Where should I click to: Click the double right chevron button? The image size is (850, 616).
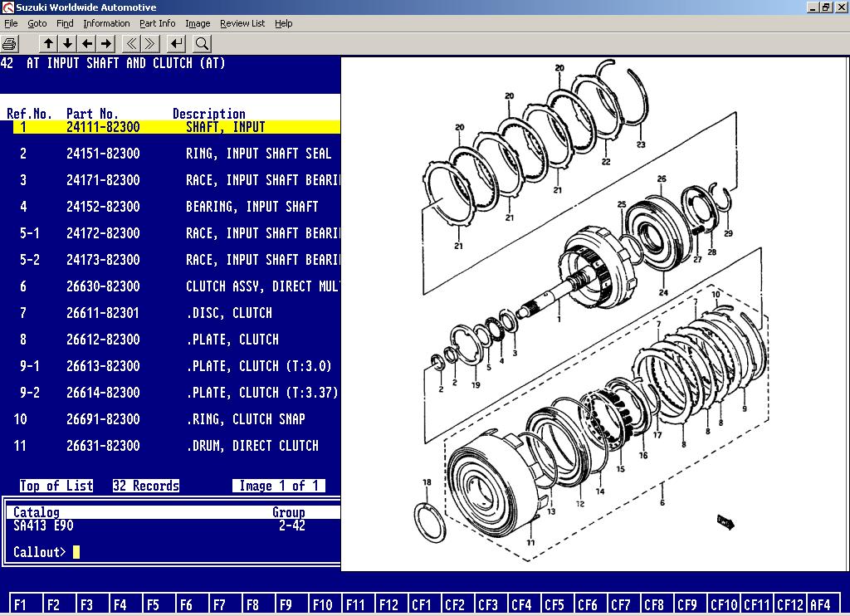pyautogui.click(x=151, y=44)
